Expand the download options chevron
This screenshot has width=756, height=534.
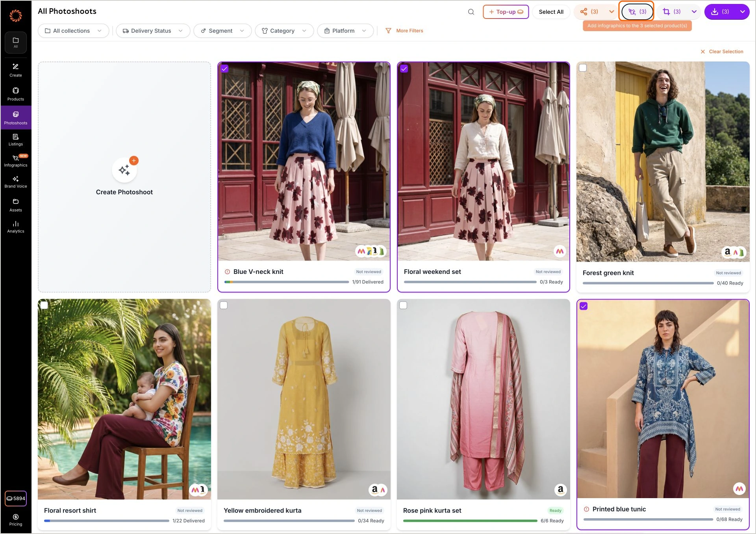[742, 12]
